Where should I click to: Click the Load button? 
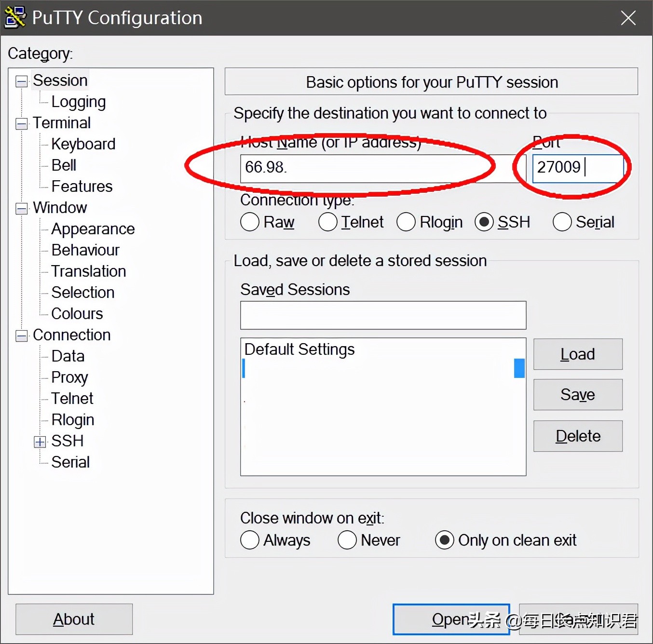pyautogui.click(x=578, y=354)
